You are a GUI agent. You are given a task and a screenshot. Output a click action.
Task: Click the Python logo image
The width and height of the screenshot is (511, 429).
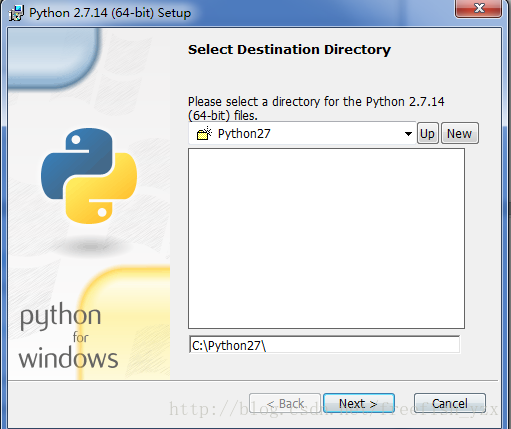(x=89, y=176)
